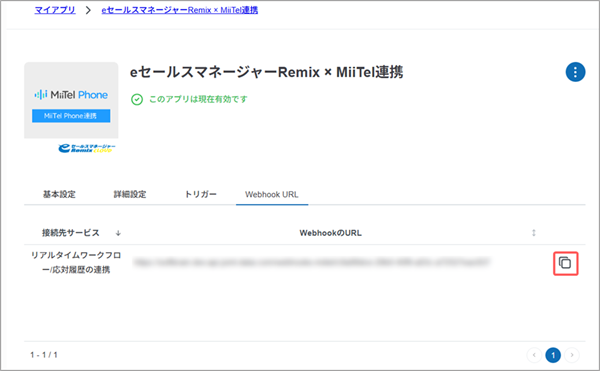Viewport: 600px width, 371px height.
Task: Go to the previous page chevron
Action: point(534,355)
